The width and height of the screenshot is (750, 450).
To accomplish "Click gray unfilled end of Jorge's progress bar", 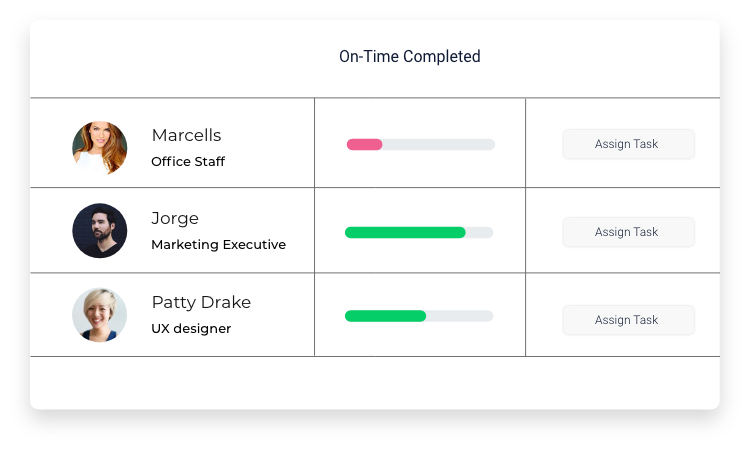I will tap(480, 232).
